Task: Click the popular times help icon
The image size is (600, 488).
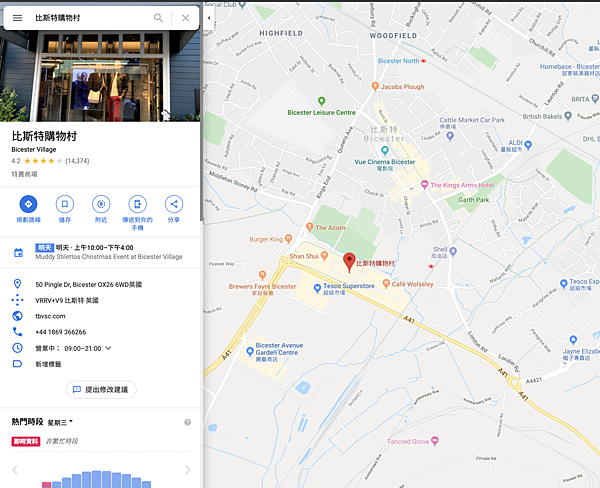Action: point(188,422)
